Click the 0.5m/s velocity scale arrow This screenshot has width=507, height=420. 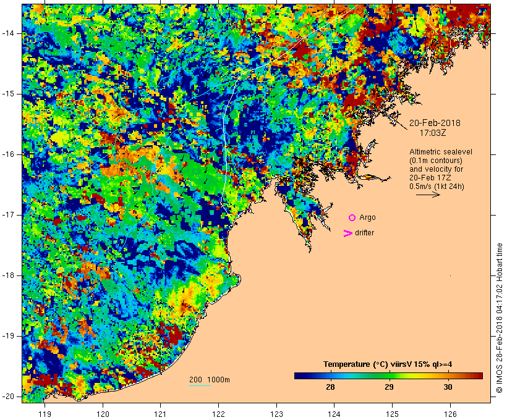pyautogui.click(x=428, y=195)
